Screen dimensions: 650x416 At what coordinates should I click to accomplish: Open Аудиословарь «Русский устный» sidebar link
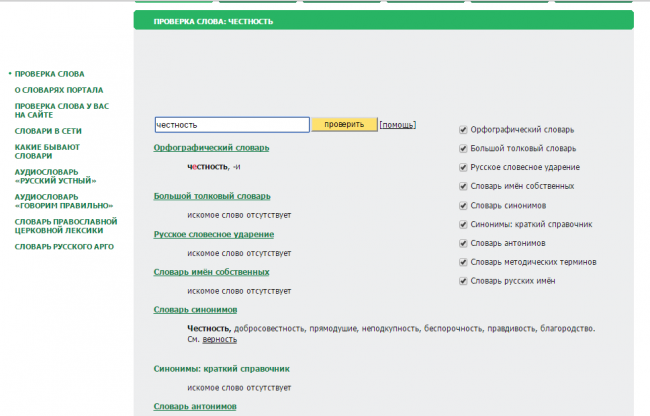click(55, 177)
